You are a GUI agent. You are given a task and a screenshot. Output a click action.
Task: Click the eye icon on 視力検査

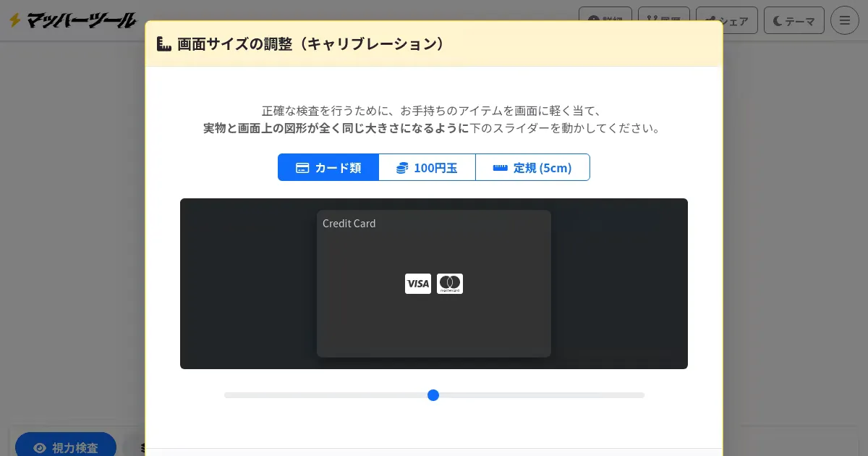coord(39,448)
